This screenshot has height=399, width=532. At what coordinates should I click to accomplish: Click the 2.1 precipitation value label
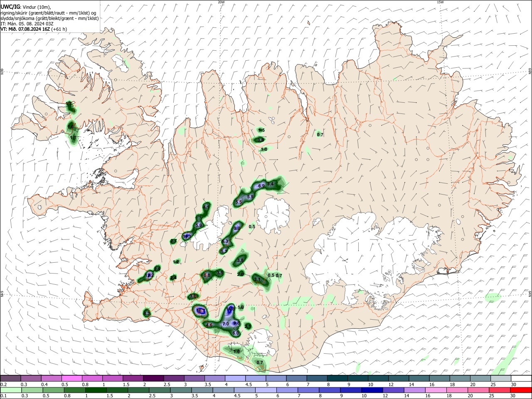[x=248, y=326]
